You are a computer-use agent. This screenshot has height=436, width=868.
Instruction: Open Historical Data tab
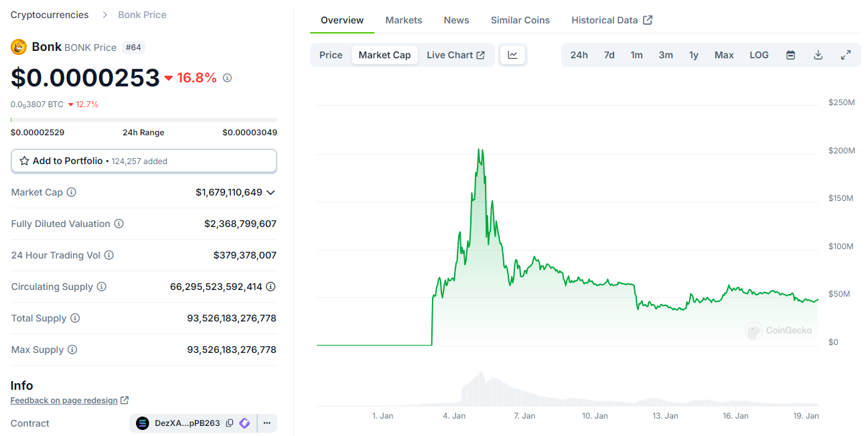[x=611, y=20]
